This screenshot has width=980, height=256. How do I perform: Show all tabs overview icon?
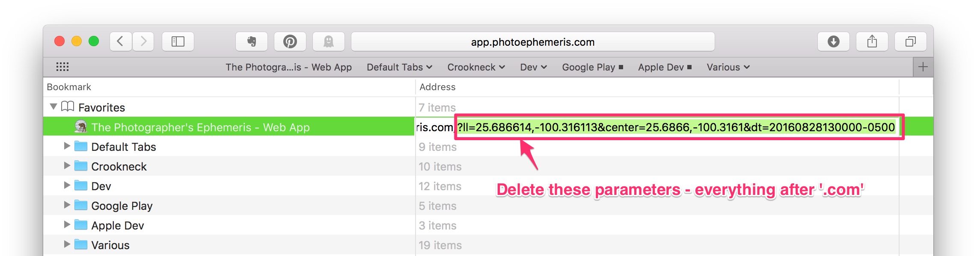tap(910, 41)
